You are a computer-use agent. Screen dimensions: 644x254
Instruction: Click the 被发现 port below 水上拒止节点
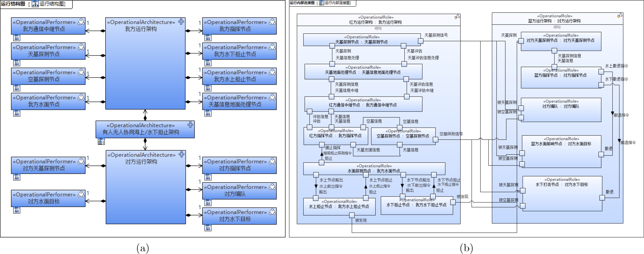tap(352, 215)
